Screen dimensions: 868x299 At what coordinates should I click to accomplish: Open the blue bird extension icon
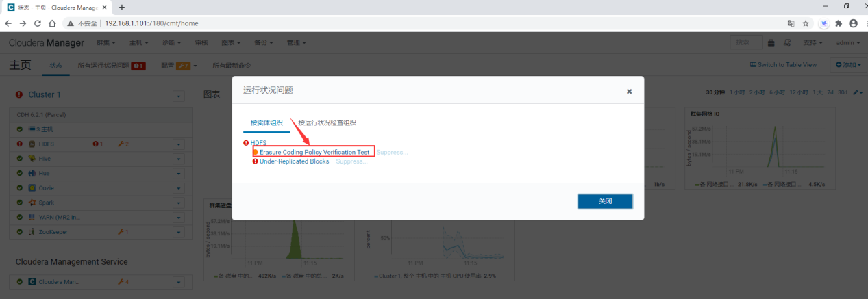pyautogui.click(x=825, y=23)
